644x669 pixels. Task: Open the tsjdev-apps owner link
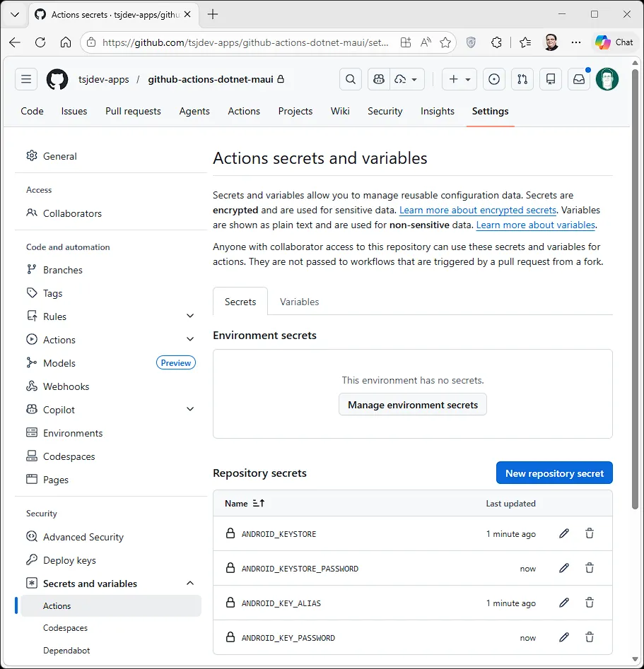point(104,79)
